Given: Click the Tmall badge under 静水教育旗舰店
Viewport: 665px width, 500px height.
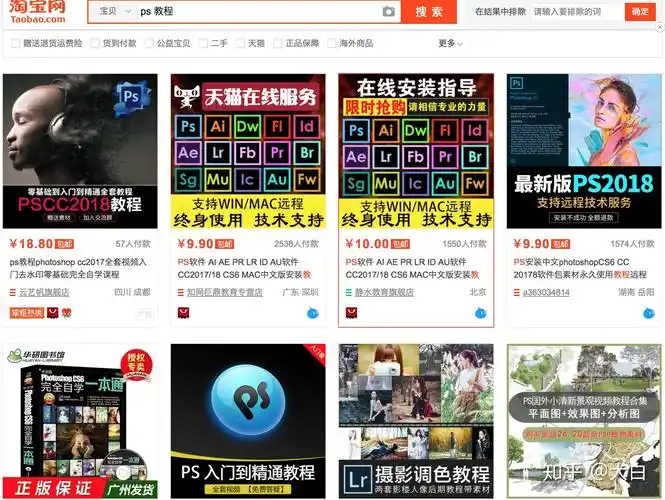Looking at the screenshot, I should pyautogui.click(x=351, y=313).
